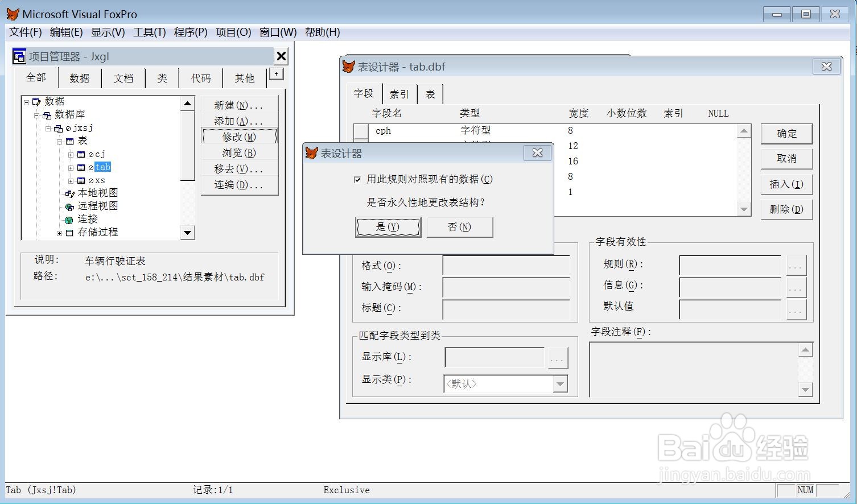Collapse 数据库 tree node
Image resolution: width=857 pixels, height=504 pixels.
click(37, 115)
